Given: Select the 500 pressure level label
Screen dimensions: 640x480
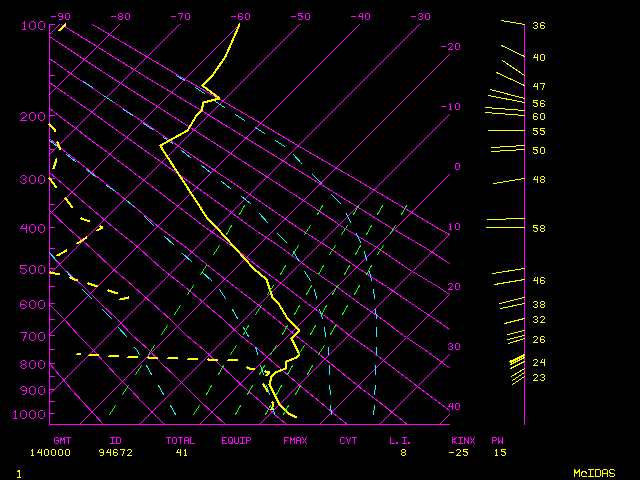Looking at the screenshot, I should point(33,269).
